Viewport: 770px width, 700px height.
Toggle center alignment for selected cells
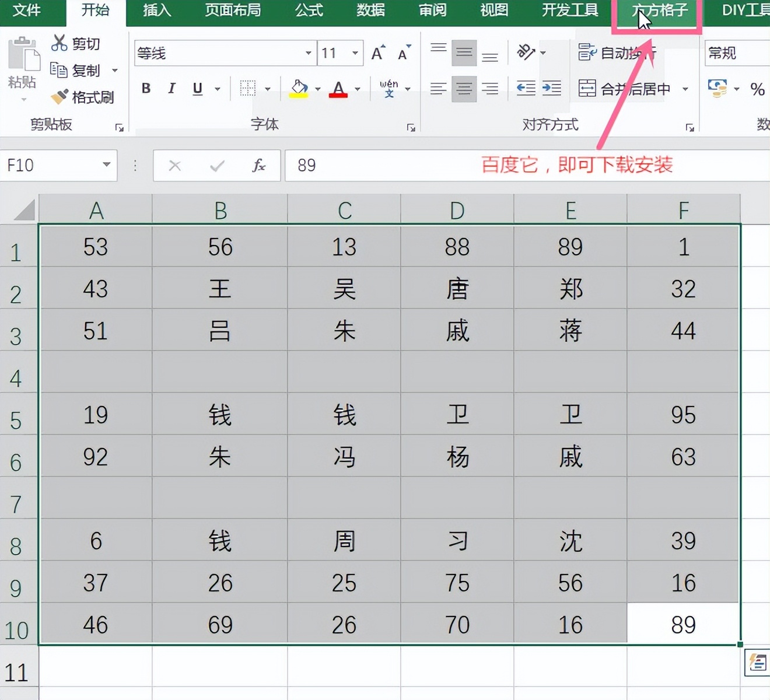(x=464, y=89)
